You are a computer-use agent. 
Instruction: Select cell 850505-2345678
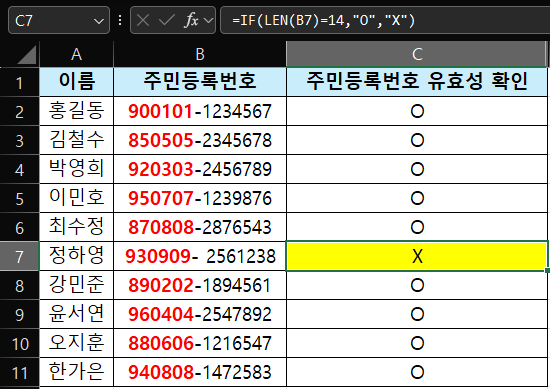(x=200, y=140)
